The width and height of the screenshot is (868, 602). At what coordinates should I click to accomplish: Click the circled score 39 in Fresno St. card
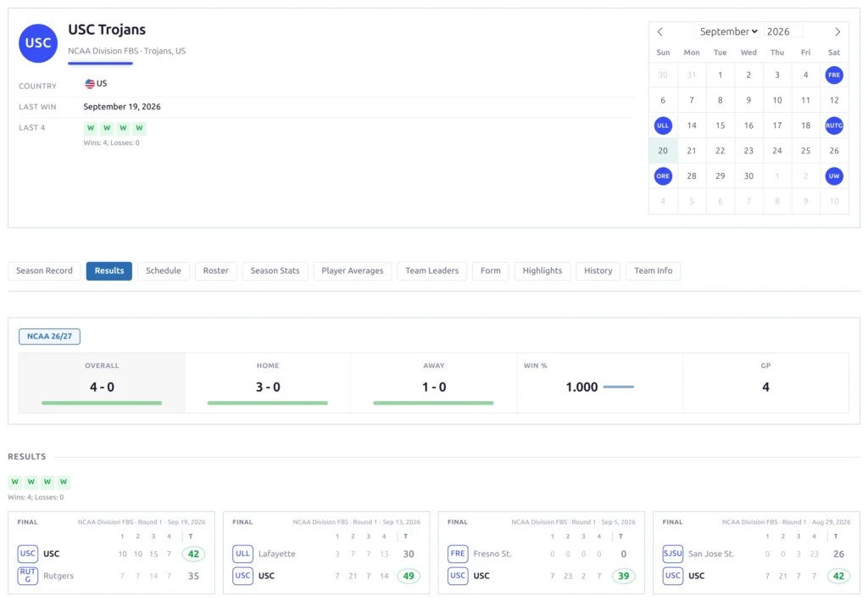(623, 576)
